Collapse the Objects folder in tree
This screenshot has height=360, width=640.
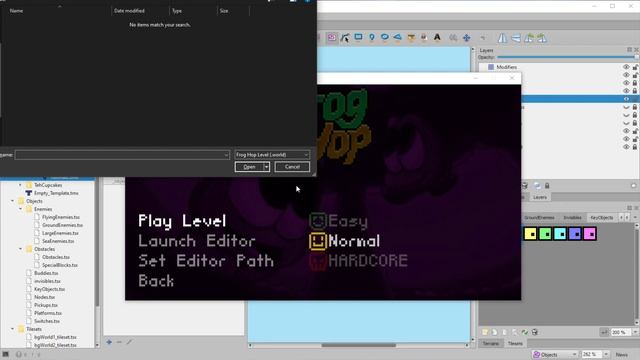pyautogui.click(x=12, y=201)
